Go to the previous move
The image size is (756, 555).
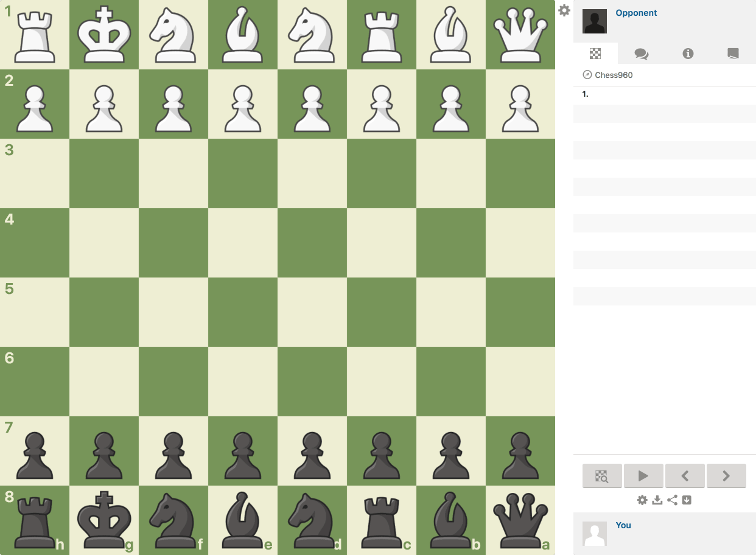click(x=685, y=476)
